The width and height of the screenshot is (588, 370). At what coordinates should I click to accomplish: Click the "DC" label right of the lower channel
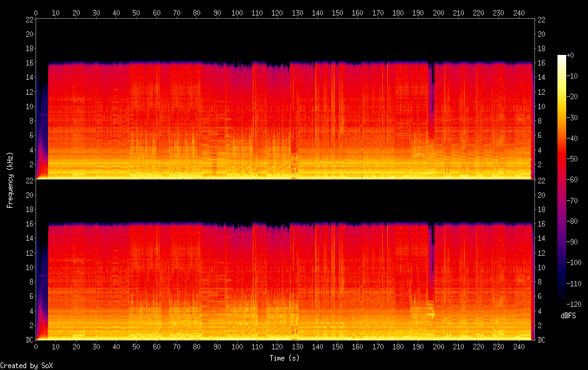coord(541,339)
